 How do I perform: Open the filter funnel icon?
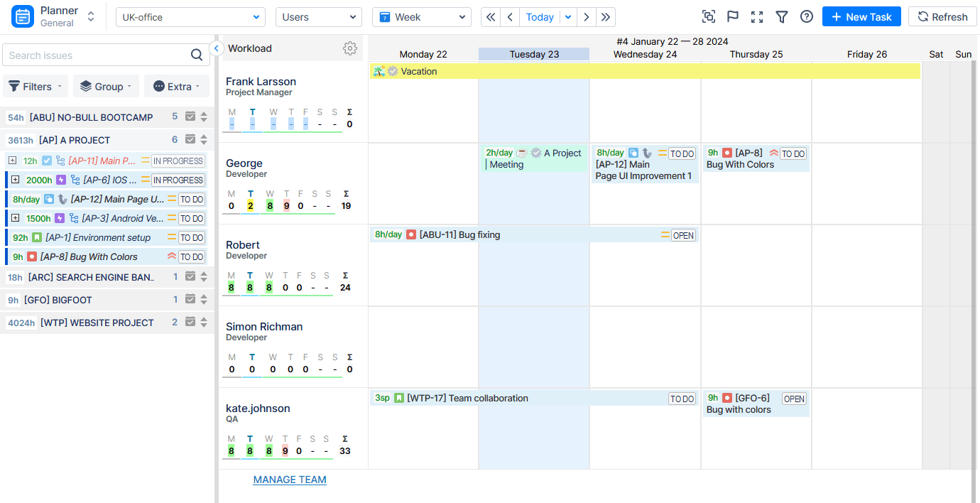[x=782, y=16]
